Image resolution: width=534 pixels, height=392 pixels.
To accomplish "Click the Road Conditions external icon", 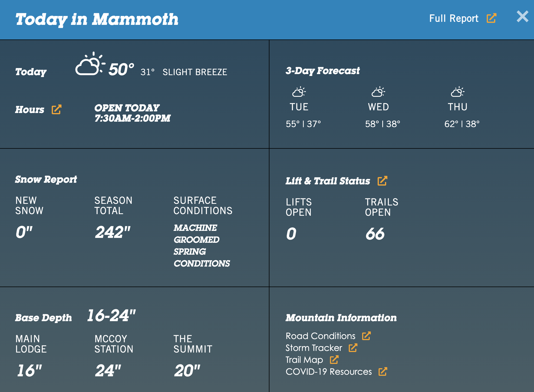I will [366, 336].
